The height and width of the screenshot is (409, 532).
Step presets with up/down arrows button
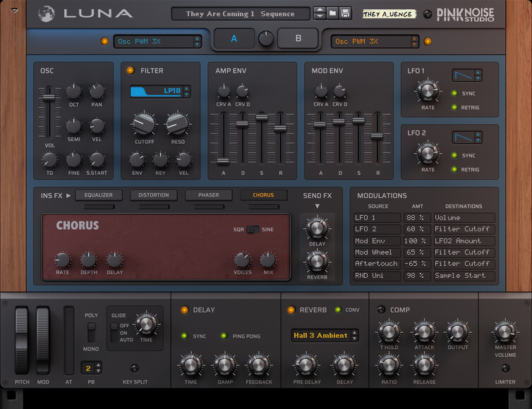click(x=319, y=13)
